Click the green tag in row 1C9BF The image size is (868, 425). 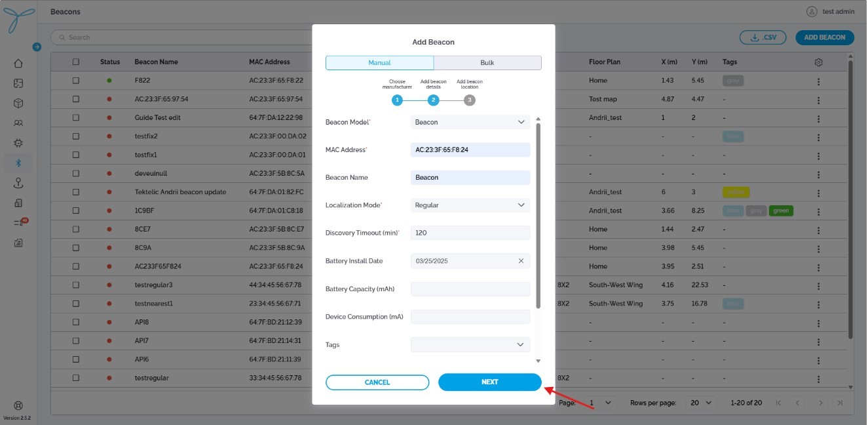tap(781, 211)
